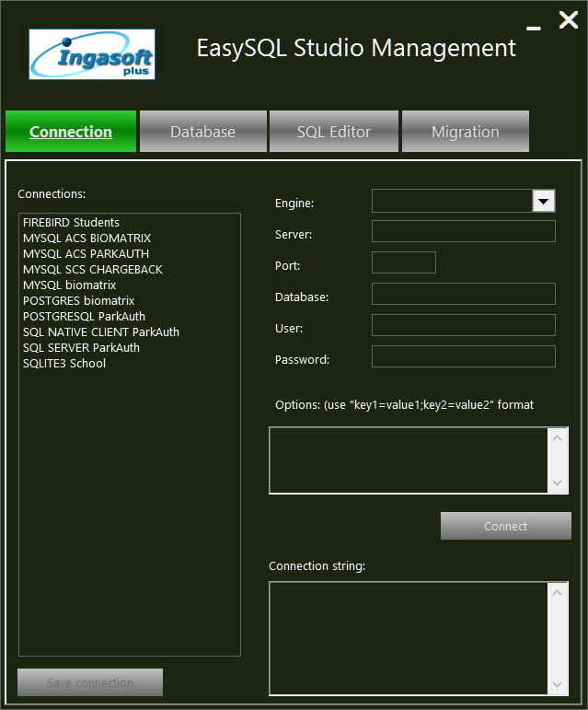
Task: Click into the Server input field
Action: 463,231
